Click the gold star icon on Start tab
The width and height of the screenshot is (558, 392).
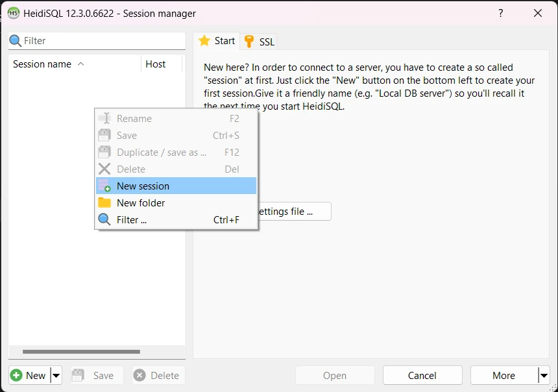(204, 41)
